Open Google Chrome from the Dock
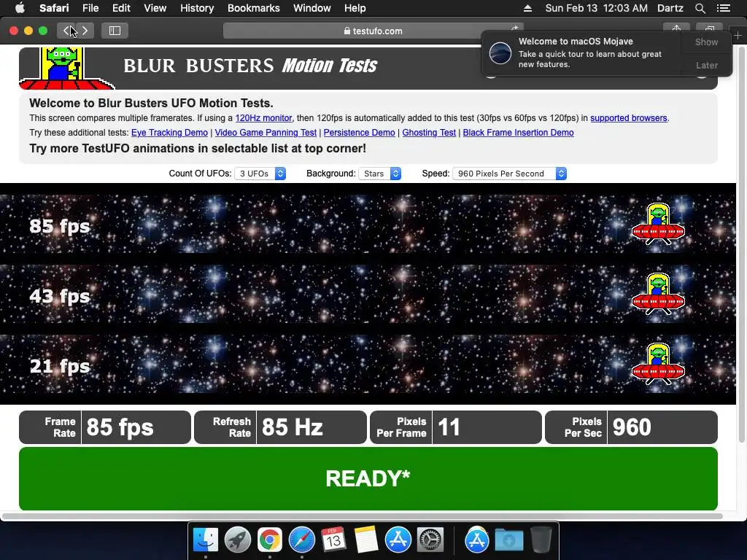This screenshot has width=747, height=560. [x=270, y=540]
